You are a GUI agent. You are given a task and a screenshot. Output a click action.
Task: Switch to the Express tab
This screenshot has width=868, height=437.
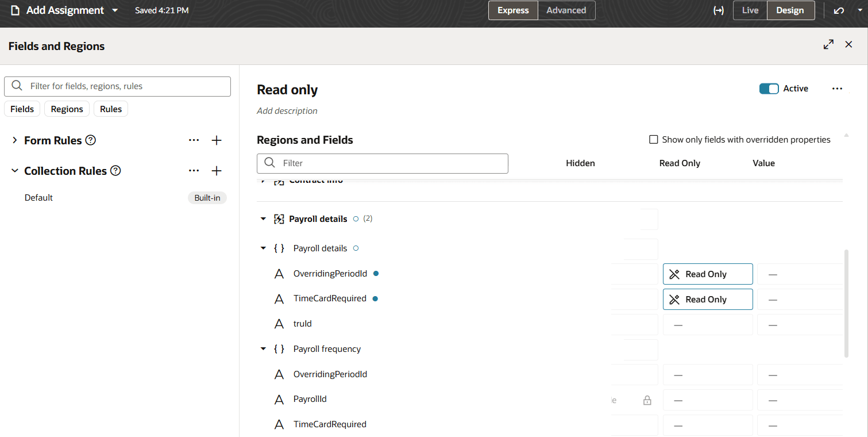click(x=512, y=10)
